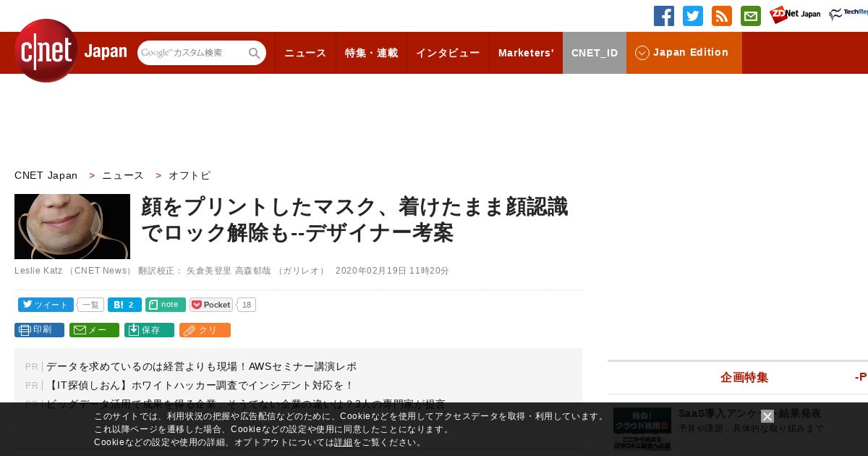
Task: Clip the article with クリ button
Action: coord(205,330)
